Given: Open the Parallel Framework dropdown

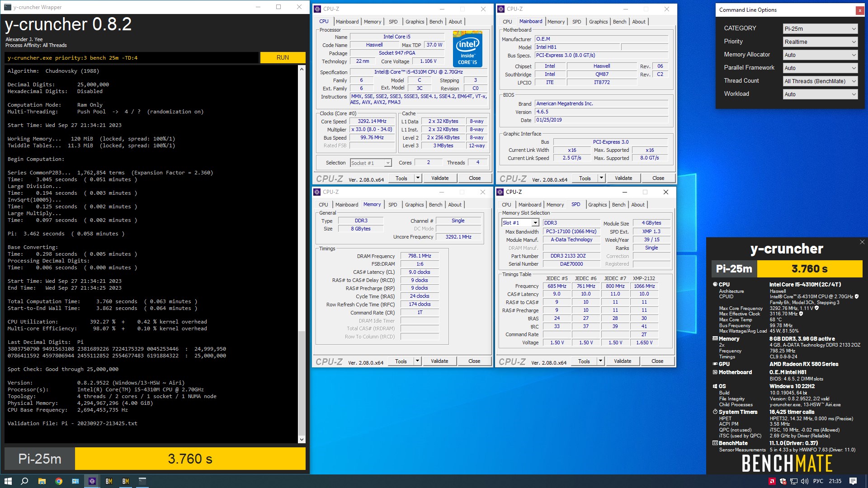Looking at the screenshot, I should point(820,68).
